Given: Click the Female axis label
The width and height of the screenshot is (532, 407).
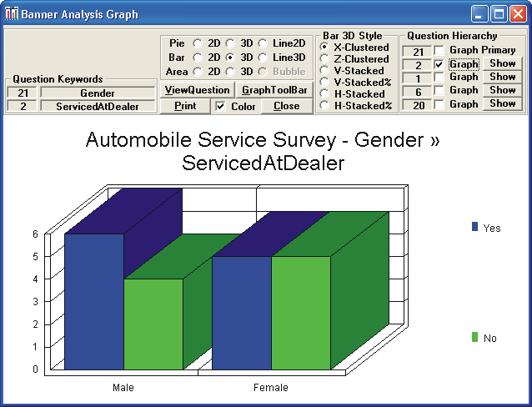Looking at the screenshot, I should coord(271,387).
